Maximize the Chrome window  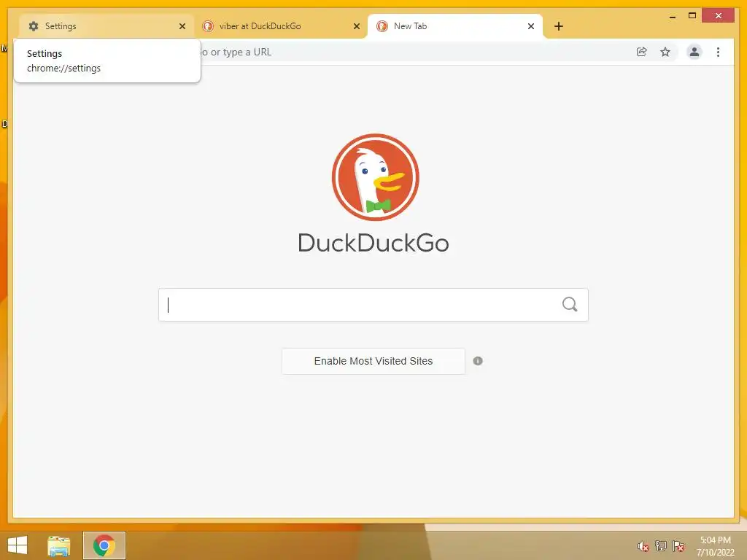692,16
